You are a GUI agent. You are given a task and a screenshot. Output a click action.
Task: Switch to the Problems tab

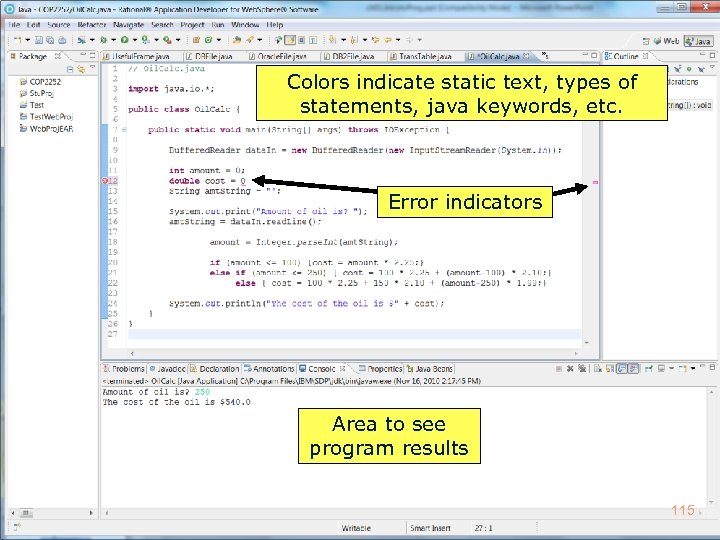point(124,369)
